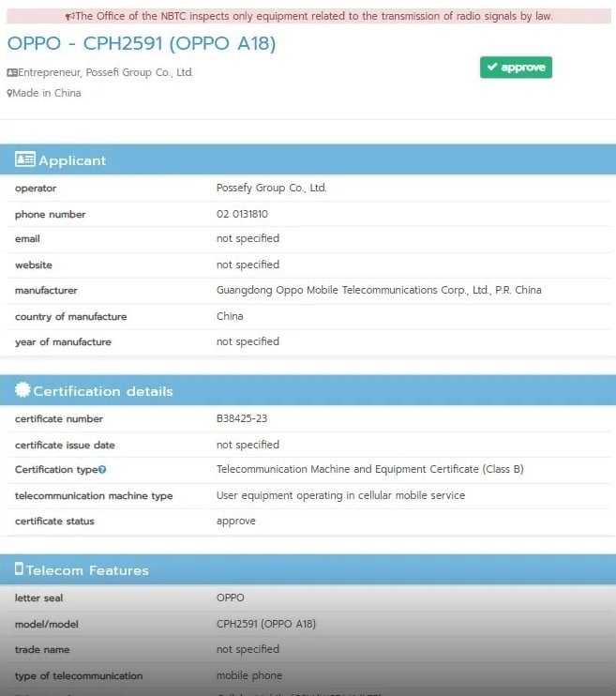Click the website value not specified

(x=248, y=265)
